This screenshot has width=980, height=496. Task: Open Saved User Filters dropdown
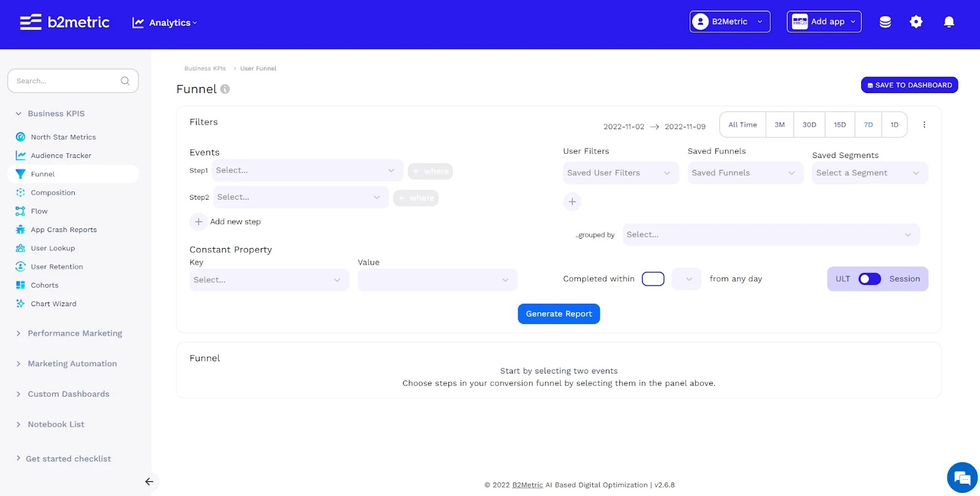tap(621, 173)
